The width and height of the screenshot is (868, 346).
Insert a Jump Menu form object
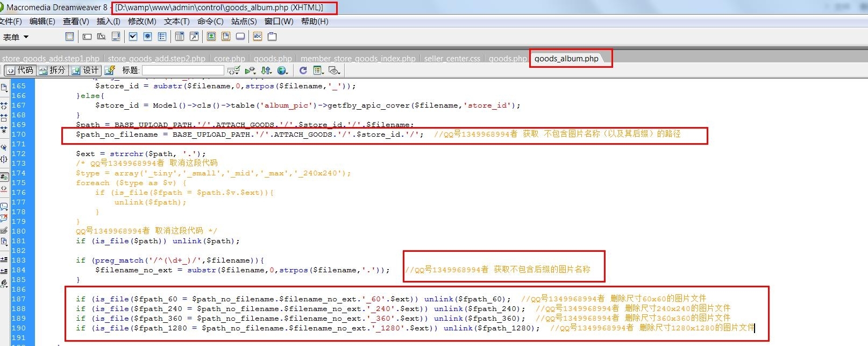tap(194, 37)
